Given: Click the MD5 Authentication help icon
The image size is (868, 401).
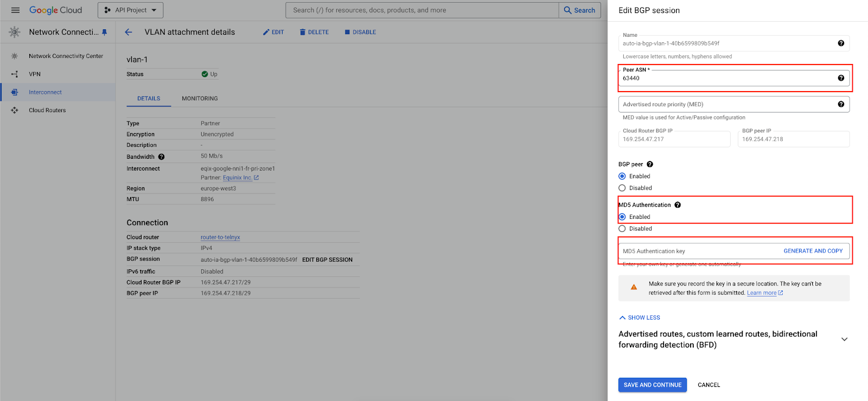Looking at the screenshot, I should [678, 205].
